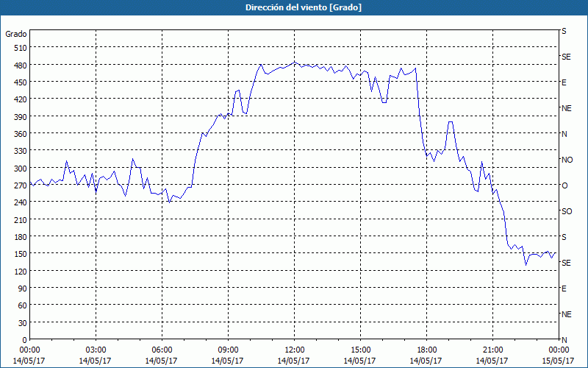Click the SE compass label near 480

(566, 57)
